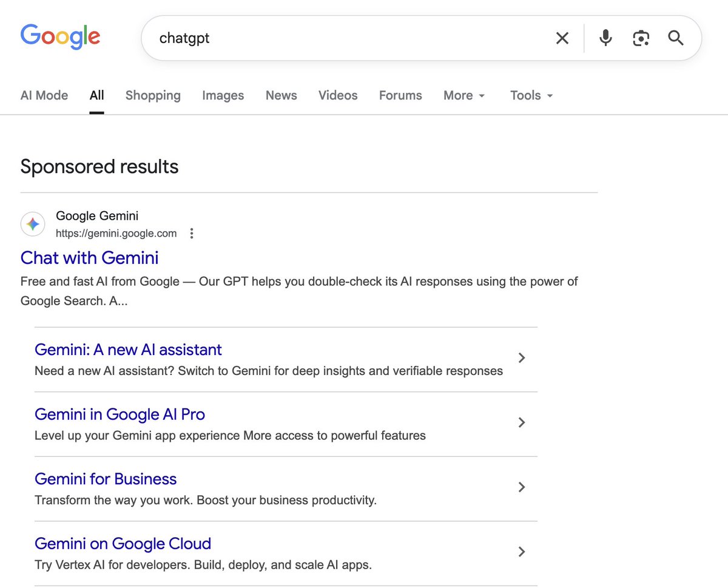Expand the More dropdown

[x=464, y=95]
